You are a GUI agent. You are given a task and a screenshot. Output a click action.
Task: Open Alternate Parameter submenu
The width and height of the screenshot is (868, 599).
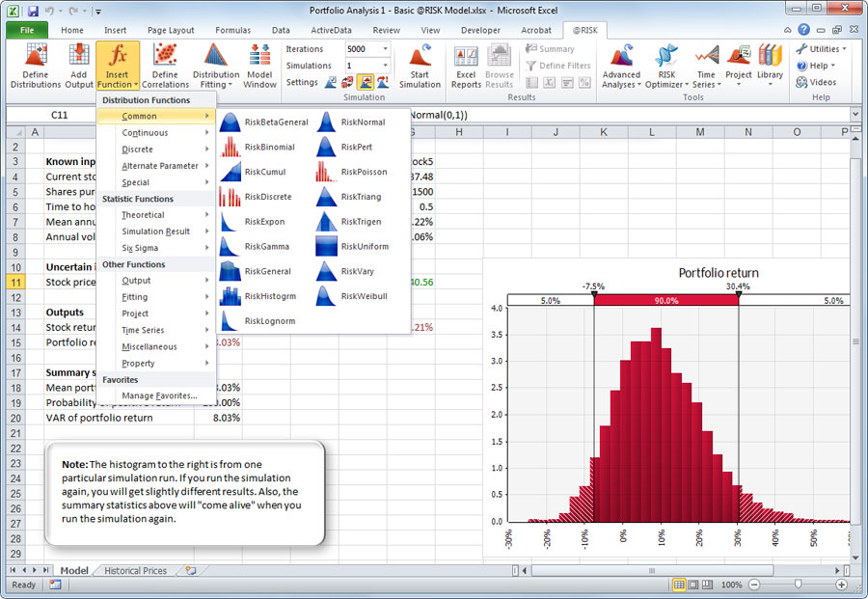pos(156,166)
